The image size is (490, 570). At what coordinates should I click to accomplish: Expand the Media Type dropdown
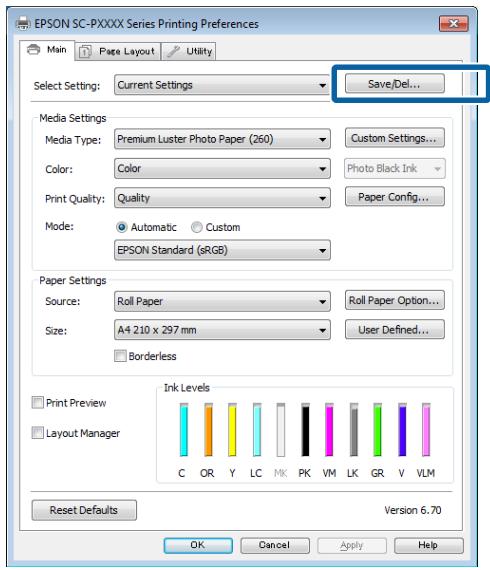[x=222, y=139]
